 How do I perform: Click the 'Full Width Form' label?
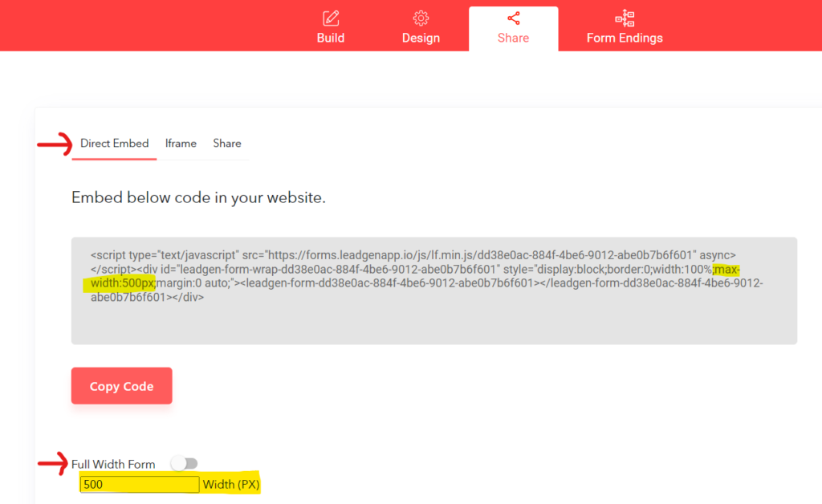click(x=113, y=464)
